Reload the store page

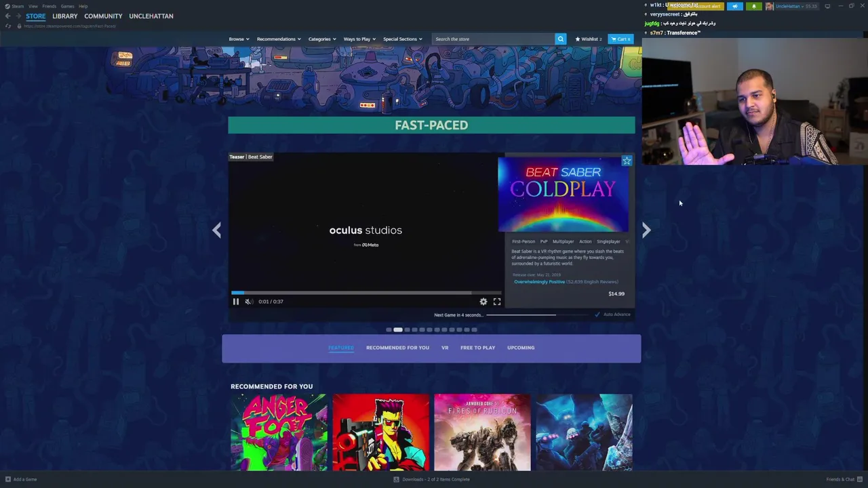pos(7,26)
